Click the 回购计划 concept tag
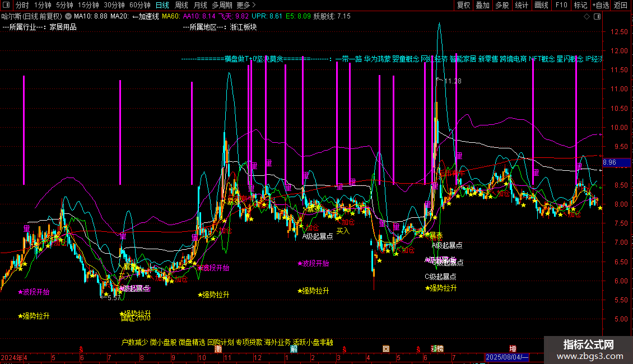This screenshot has width=633, height=364. pos(220,342)
